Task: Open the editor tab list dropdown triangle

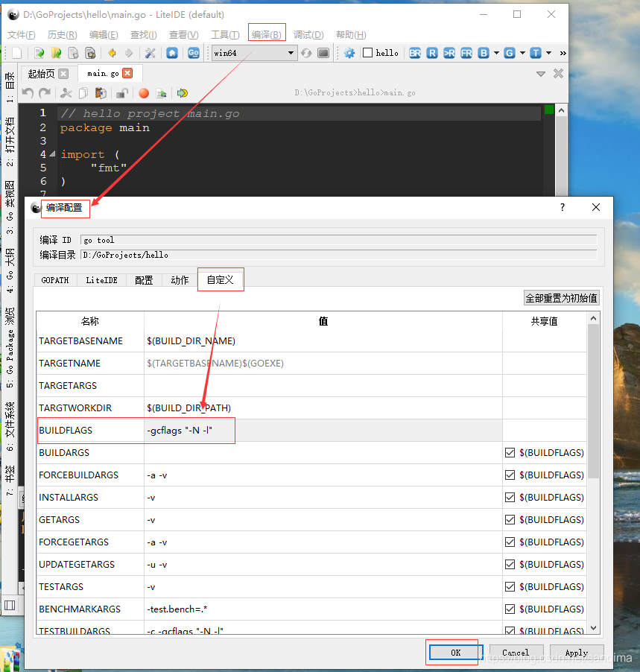Action: tap(541, 74)
